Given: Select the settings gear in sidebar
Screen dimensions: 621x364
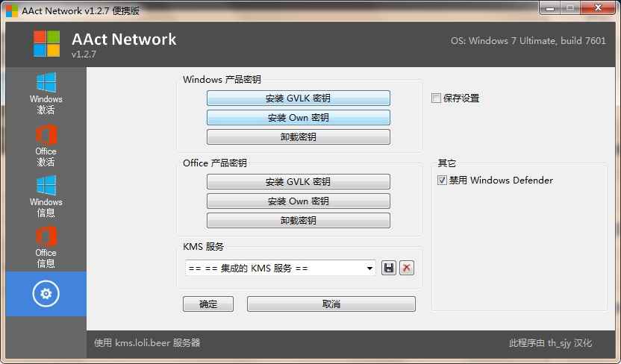Looking at the screenshot, I should click(x=46, y=294).
